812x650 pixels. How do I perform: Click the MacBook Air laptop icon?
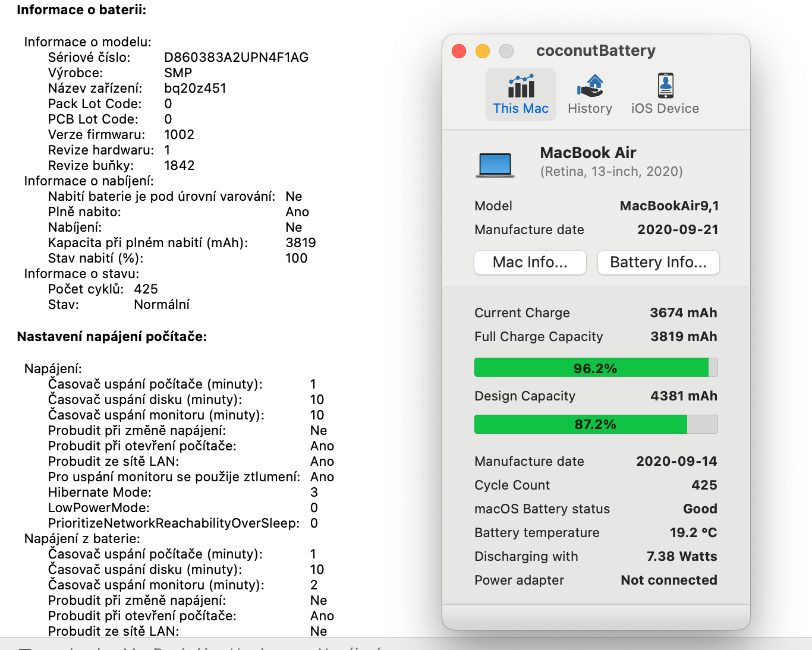pos(495,165)
